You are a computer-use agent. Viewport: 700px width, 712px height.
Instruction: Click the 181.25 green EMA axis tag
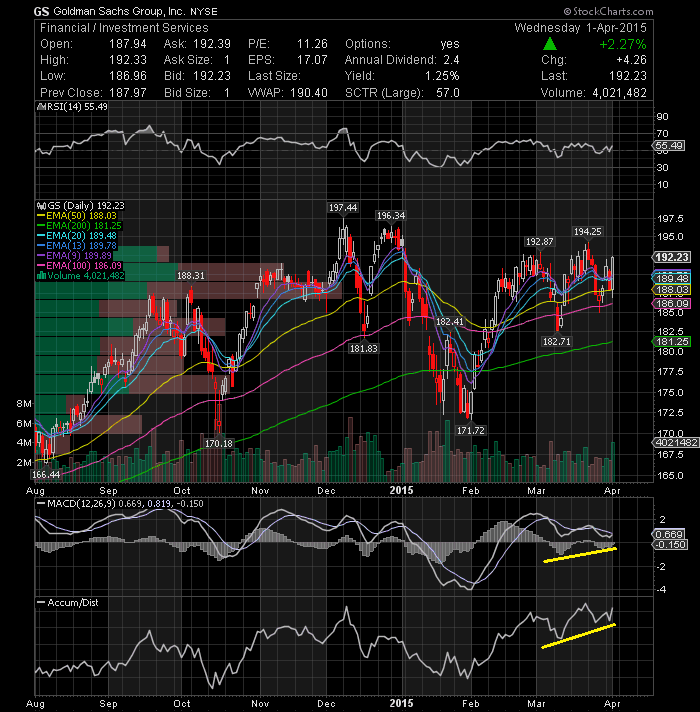point(671,341)
